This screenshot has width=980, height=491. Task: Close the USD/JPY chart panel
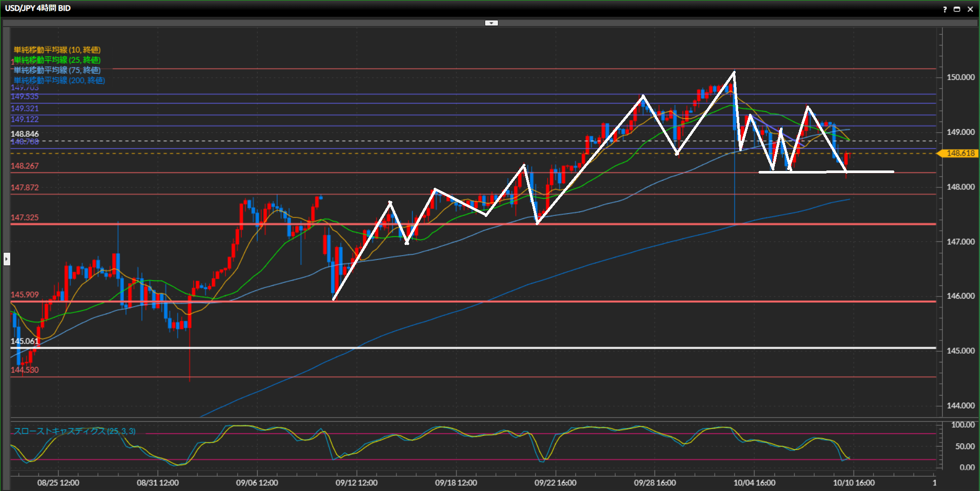point(970,9)
